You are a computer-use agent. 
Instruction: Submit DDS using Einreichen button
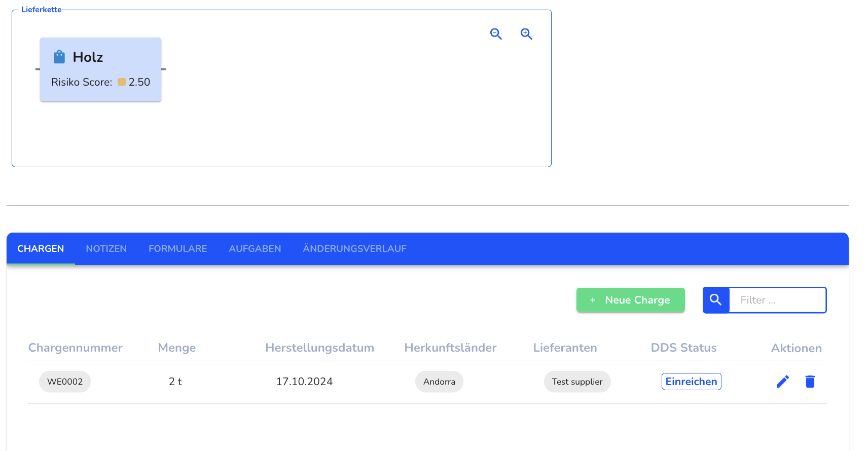point(692,382)
